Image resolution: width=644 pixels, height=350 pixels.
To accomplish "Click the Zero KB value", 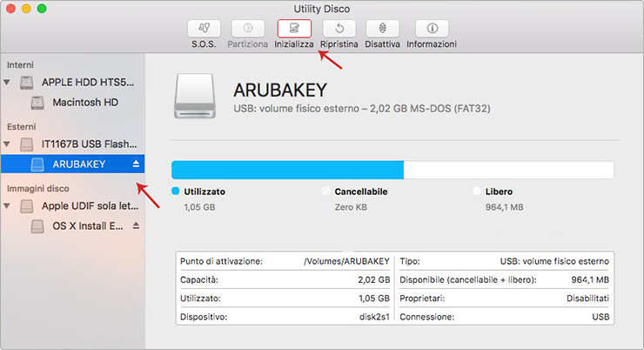I will pyautogui.click(x=351, y=207).
